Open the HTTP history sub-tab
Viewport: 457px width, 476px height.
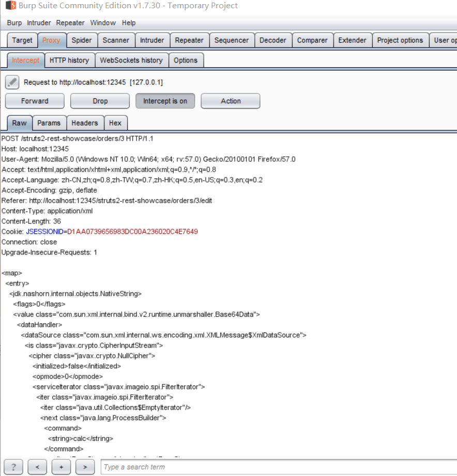pos(69,61)
